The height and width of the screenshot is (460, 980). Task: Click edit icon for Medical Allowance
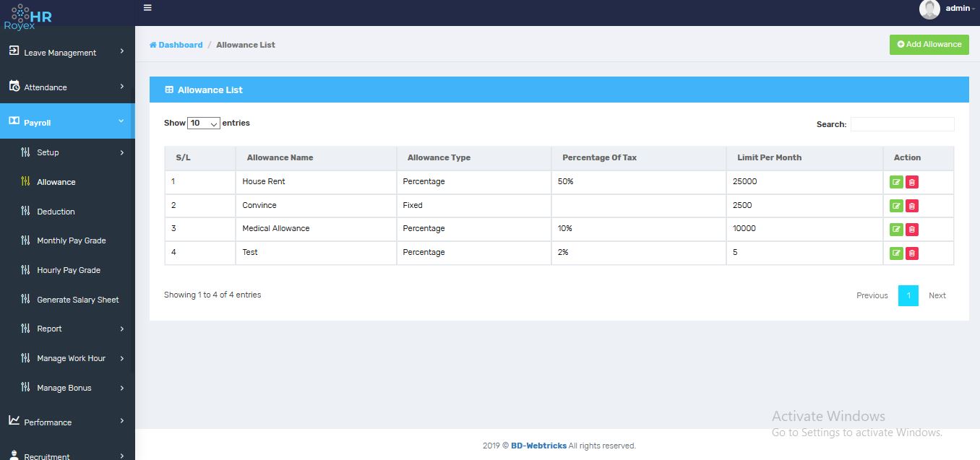click(896, 230)
